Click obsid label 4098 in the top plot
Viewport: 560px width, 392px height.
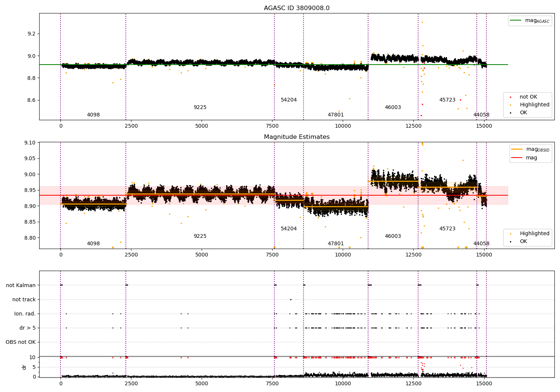pyautogui.click(x=93, y=115)
